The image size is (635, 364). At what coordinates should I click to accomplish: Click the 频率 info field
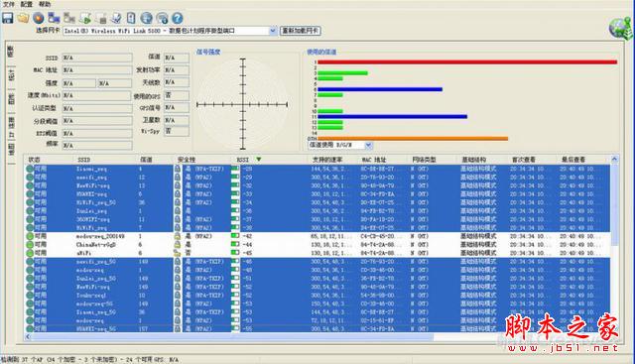97,145
